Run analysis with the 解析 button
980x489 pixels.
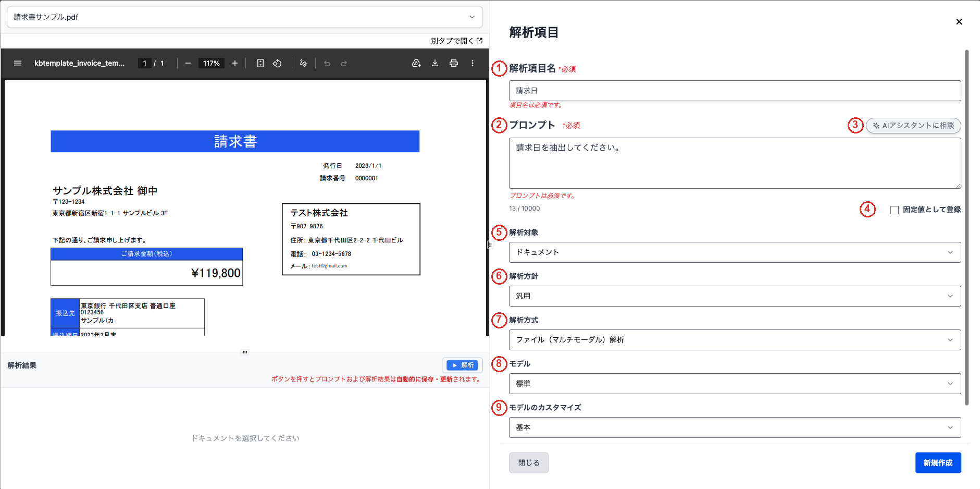click(462, 365)
